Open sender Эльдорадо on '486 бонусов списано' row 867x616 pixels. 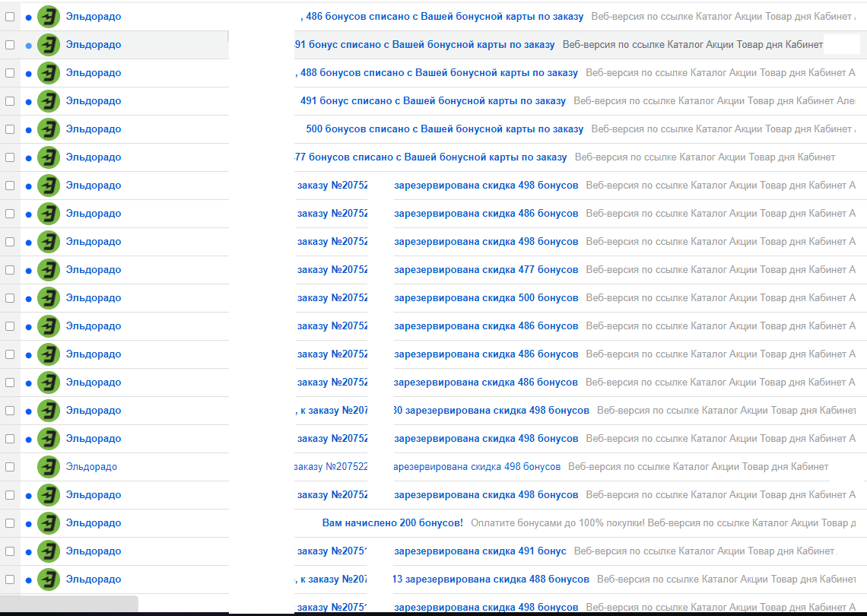coord(94,17)
